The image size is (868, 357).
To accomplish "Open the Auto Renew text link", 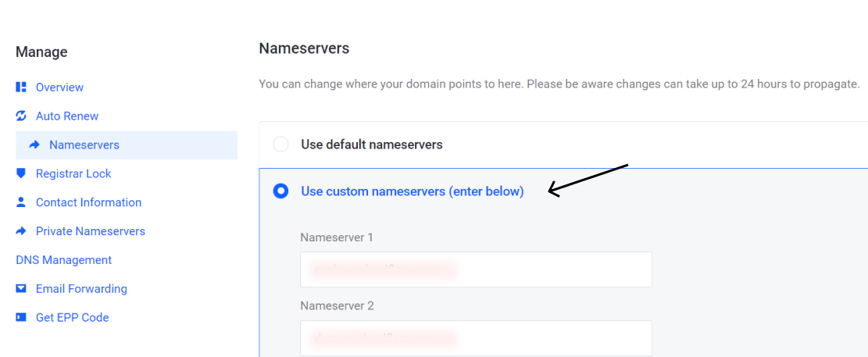I will point(67,116).
